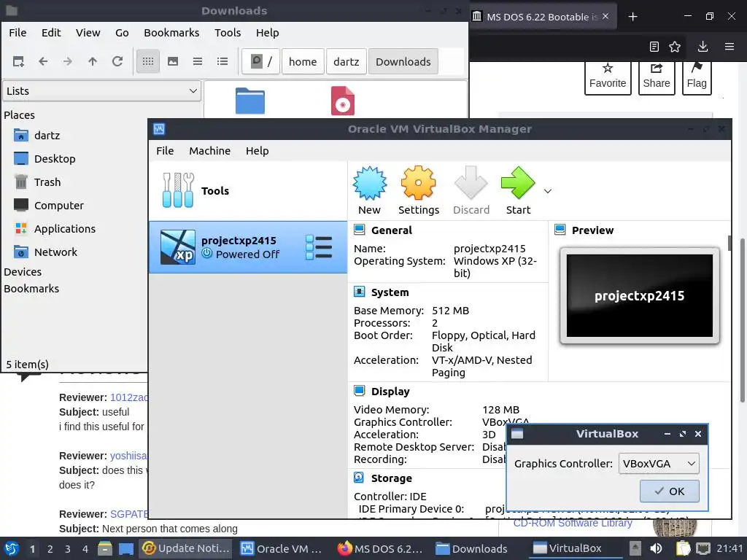Switch to icon view in file manager
Viewport: 747px width, 560px height.
coord(148,61)
